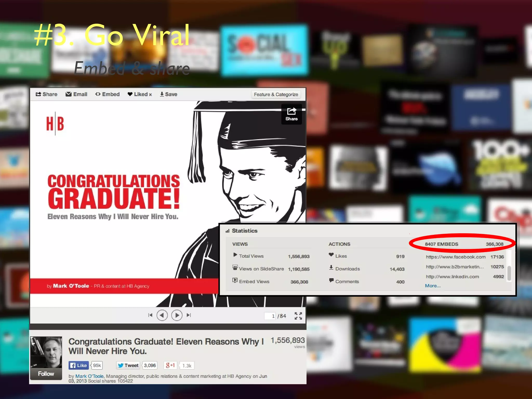Viewport: 532px width, 399px height.
Task: Open the https://www.facebook.com embed link
Action: (456, 257)
